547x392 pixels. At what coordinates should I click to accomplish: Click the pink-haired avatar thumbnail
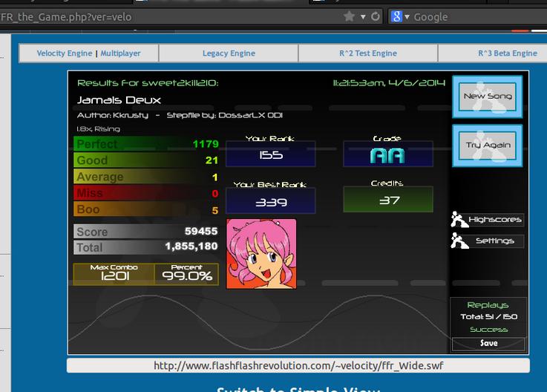(261, 254)
